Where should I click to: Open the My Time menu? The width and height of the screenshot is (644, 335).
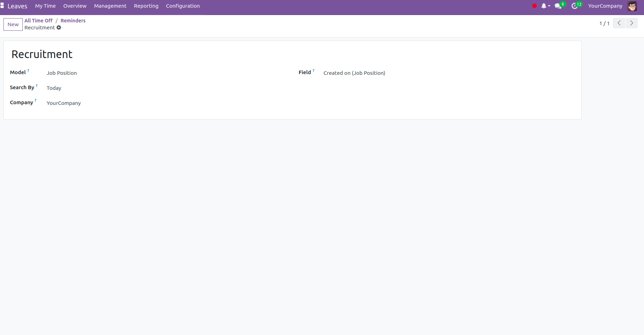(45, 6)
